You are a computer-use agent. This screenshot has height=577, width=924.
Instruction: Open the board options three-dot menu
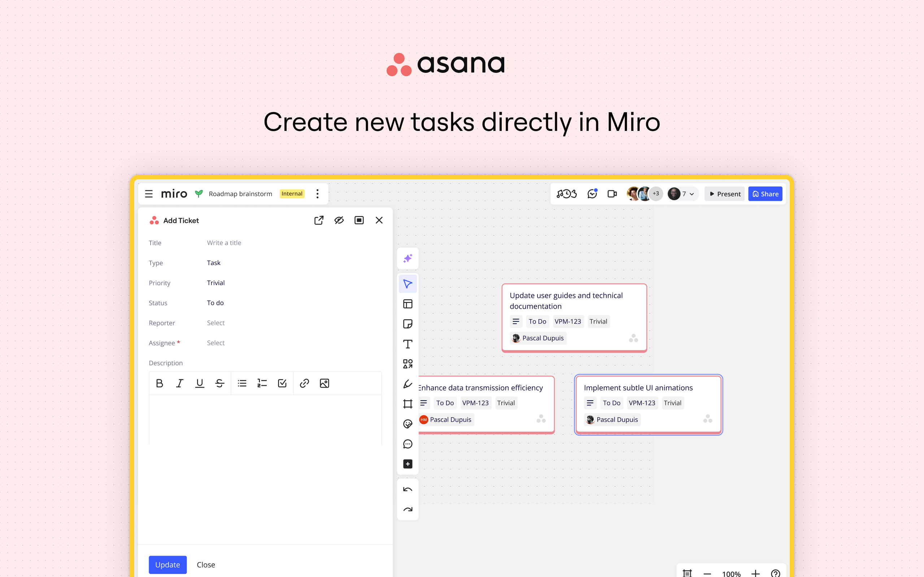317,194
